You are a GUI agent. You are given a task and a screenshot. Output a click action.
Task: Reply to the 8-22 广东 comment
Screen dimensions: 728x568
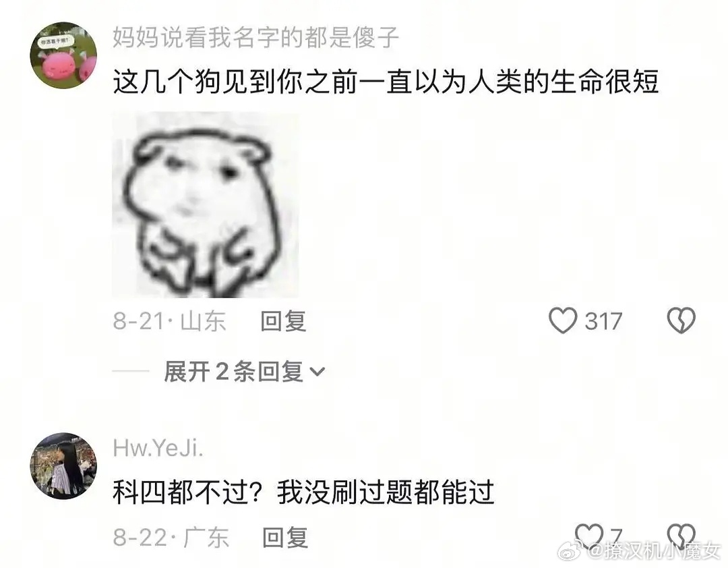[x=285, y=538]
